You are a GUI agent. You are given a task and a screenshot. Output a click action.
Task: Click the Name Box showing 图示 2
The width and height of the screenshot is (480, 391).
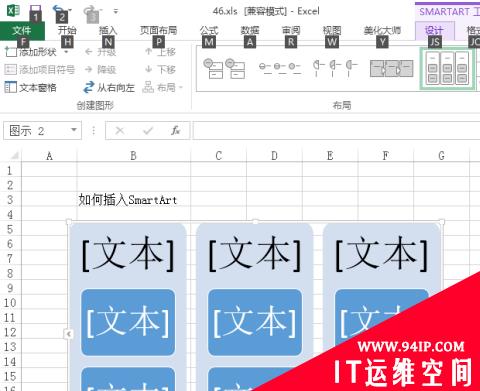[37, 131]
